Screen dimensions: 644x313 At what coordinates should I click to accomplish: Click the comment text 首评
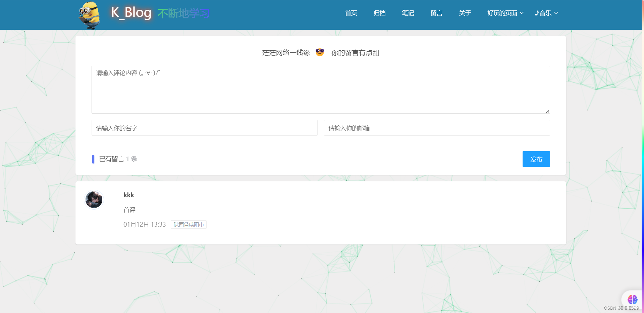tap(129, 210)
